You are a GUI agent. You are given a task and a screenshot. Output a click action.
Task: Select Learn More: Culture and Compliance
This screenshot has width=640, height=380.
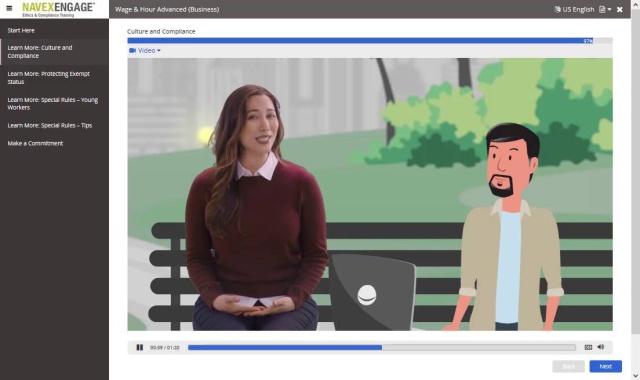point(54,52)
